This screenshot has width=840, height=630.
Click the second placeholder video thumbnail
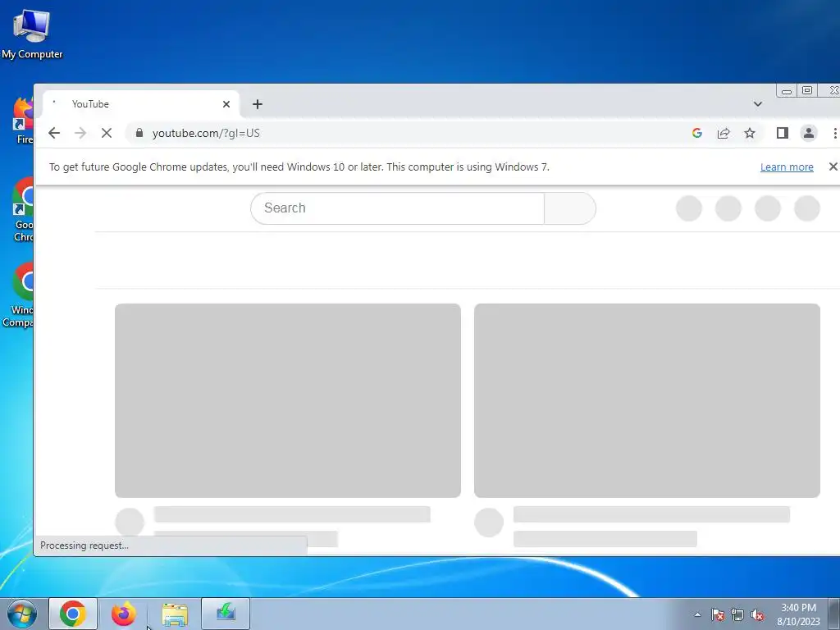click(x=647, y=400)
